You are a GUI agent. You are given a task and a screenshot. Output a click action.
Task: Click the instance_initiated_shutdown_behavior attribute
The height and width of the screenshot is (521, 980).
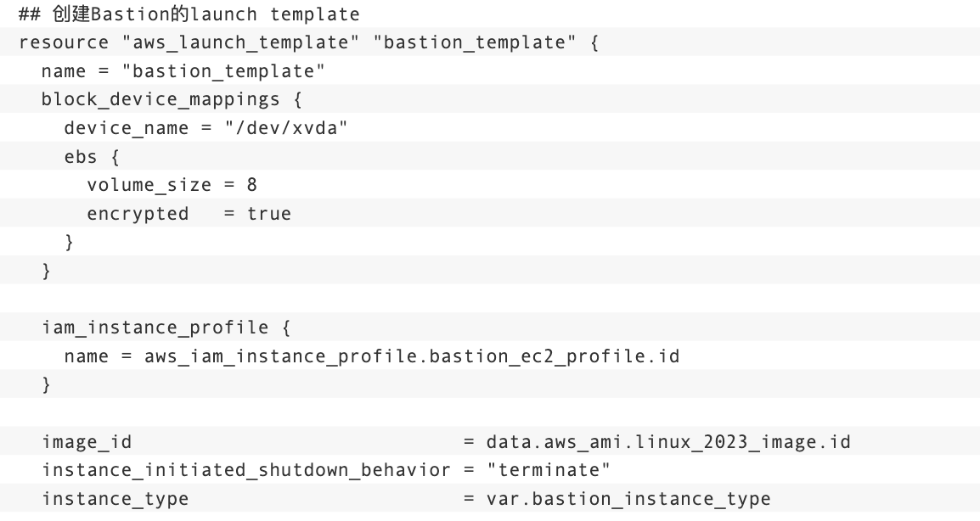pyautogui.click(x=246, y=470)
